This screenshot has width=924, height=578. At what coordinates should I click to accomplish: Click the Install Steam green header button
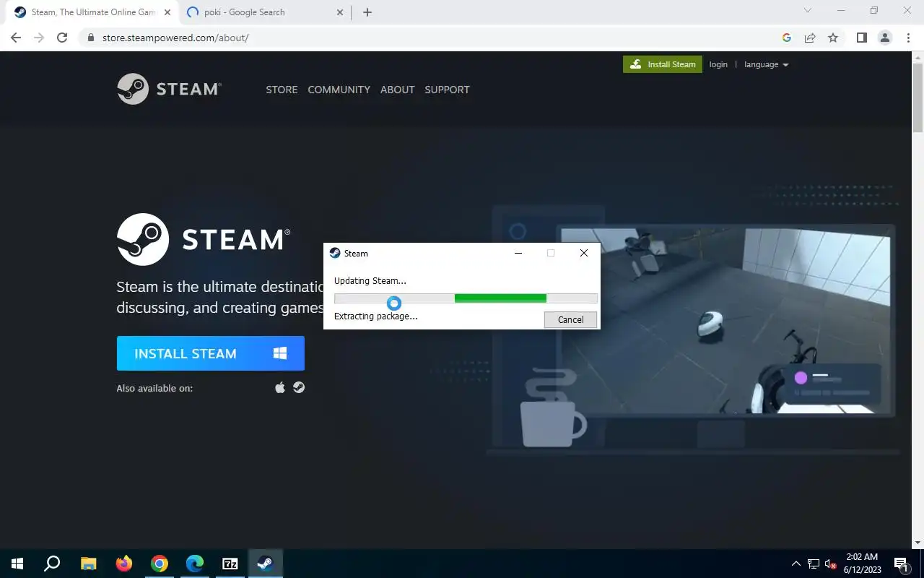663,64
